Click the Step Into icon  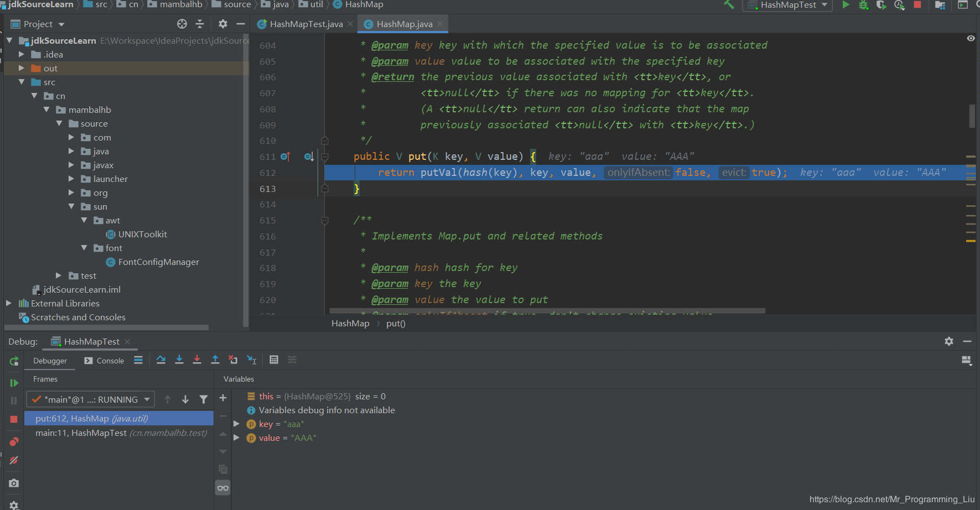179,360
